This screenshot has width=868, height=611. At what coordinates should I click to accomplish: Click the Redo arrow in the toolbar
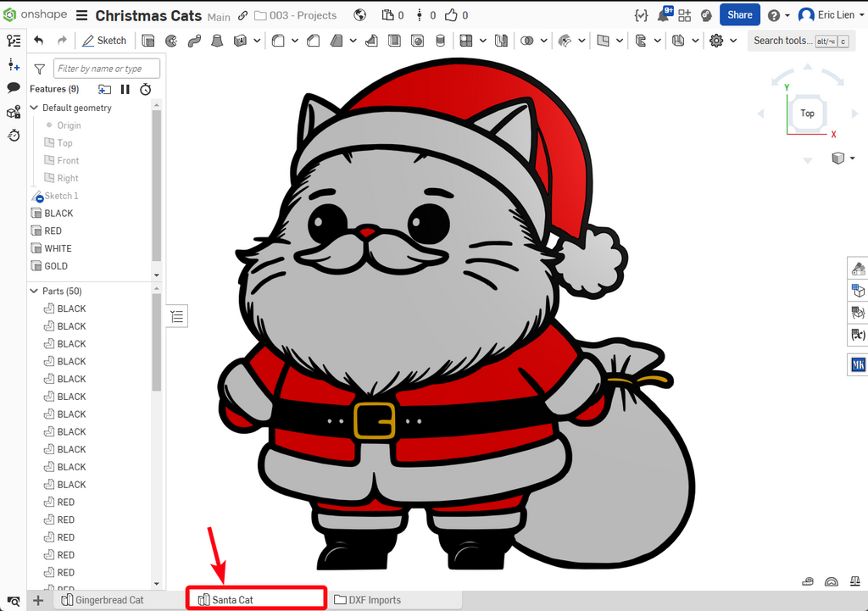62,41
